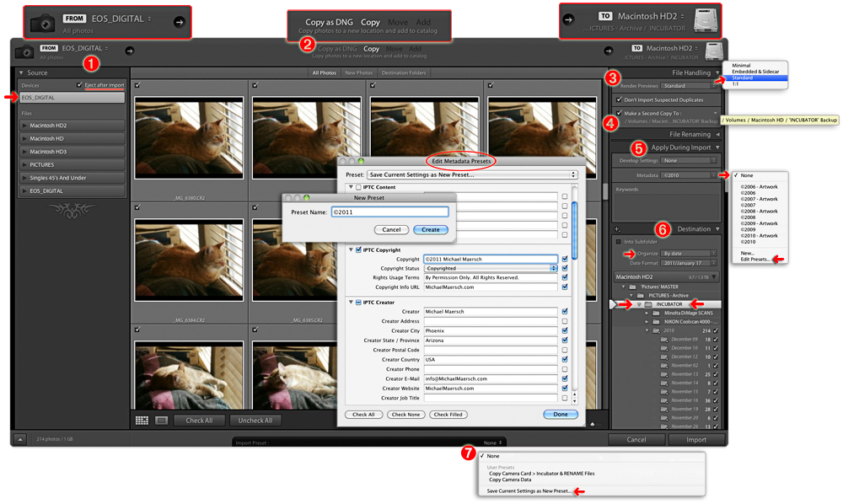Screen dimensions: 843x504
Task: Select the Loupe view icon in bottom toolbar
Action: coord(160,421)
